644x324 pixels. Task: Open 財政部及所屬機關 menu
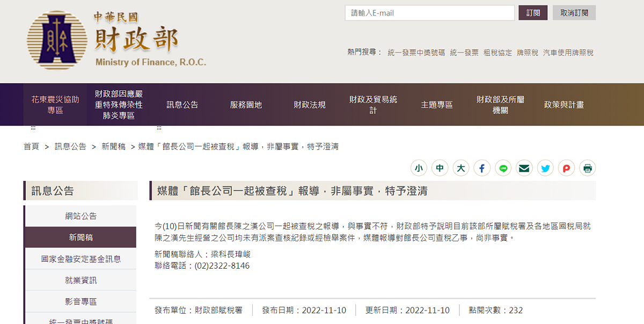pos(500,105)
